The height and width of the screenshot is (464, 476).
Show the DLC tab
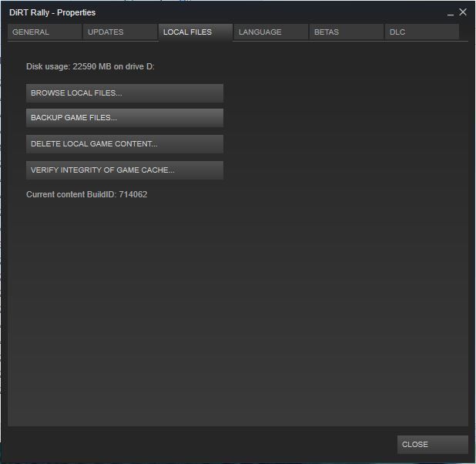point(422,32)
